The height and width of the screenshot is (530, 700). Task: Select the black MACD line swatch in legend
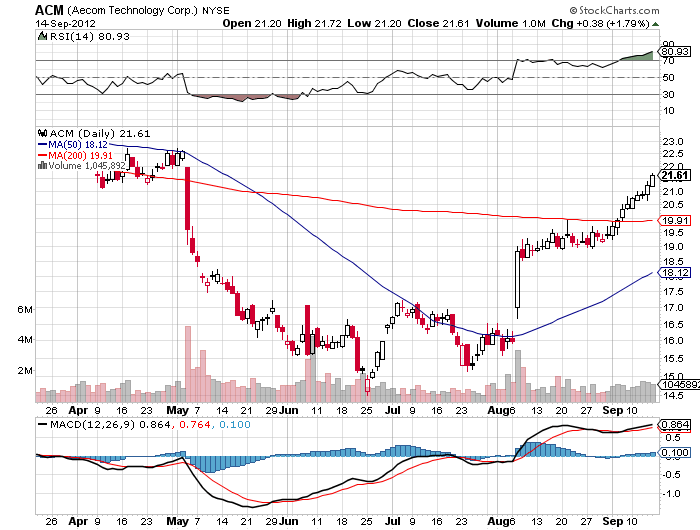click(42, 425)
